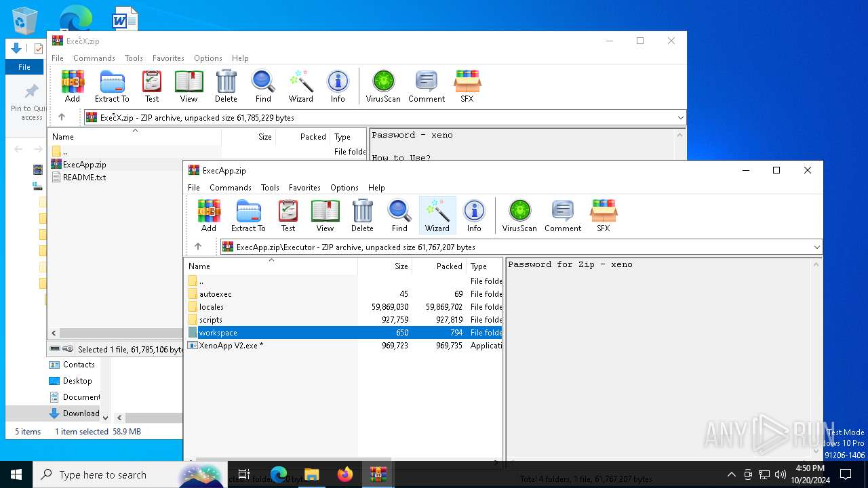Screen dimensions: 868x488
Task: Sort by Name column in ExecApp.zip window
Action: (x=271, y=266)
